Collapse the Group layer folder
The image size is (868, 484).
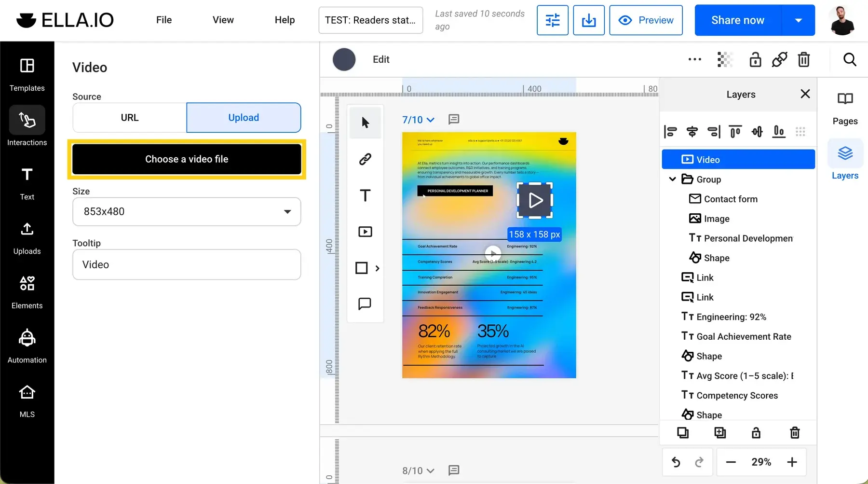click(x=672, y=179)
